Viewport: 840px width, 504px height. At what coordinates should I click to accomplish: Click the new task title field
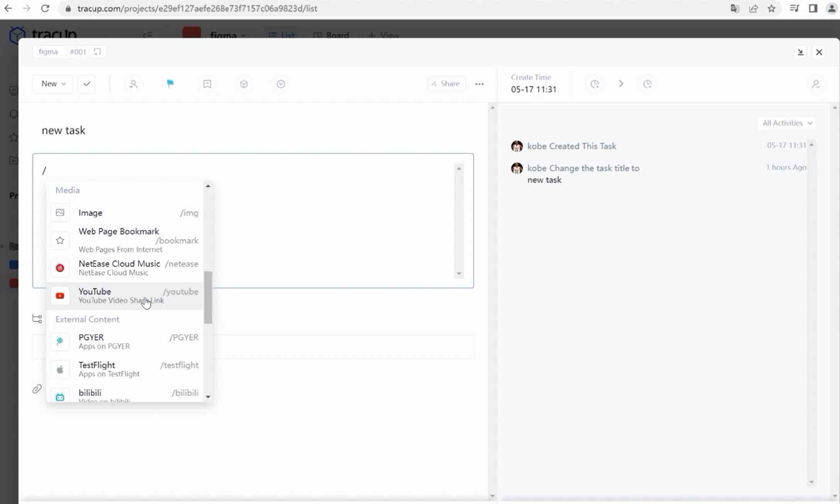click(64, 130)
